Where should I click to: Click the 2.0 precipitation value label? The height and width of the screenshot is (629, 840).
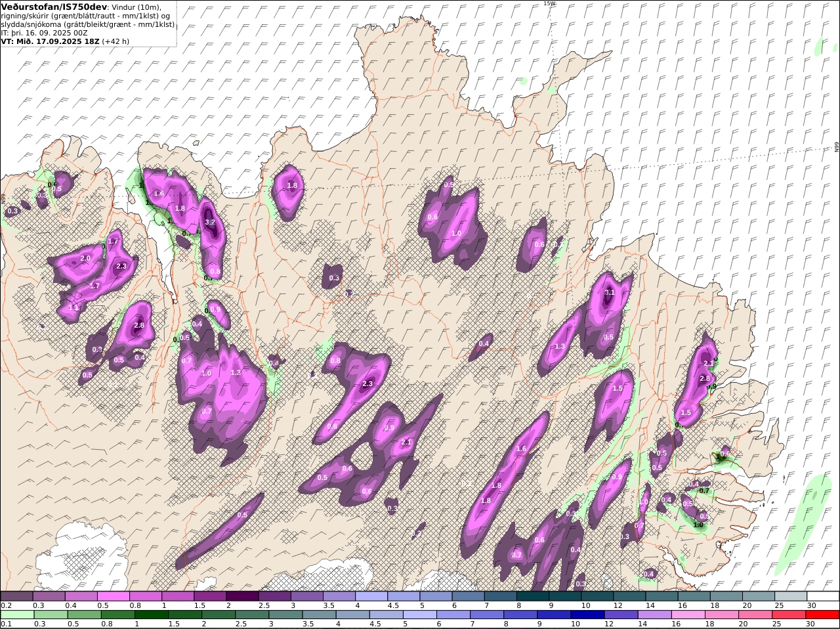[85, 259]
